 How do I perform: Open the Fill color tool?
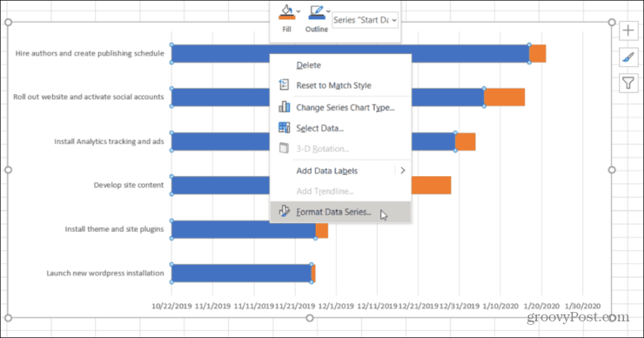point(287,13)
